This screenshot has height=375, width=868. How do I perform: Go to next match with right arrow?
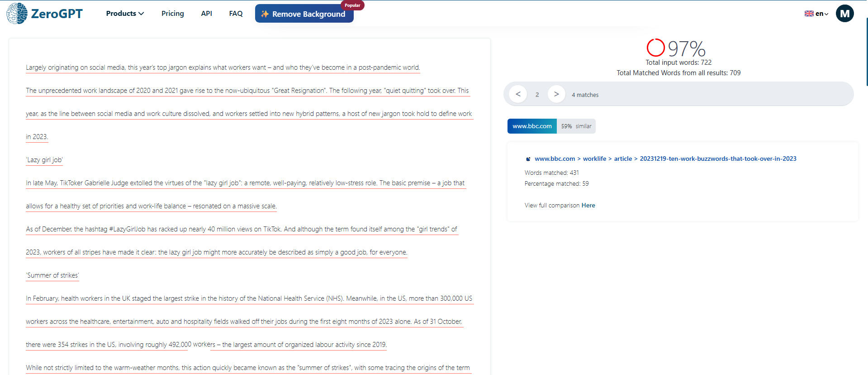[x=556, y=94]
